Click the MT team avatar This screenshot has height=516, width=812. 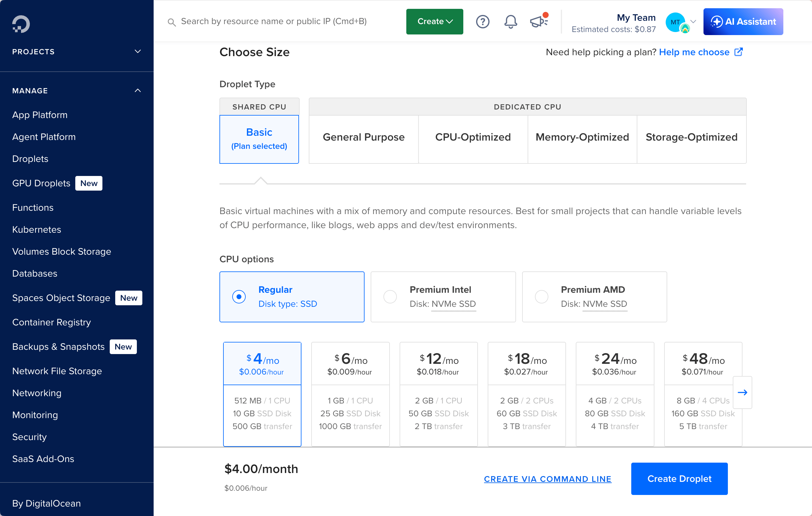click(676, 22)
